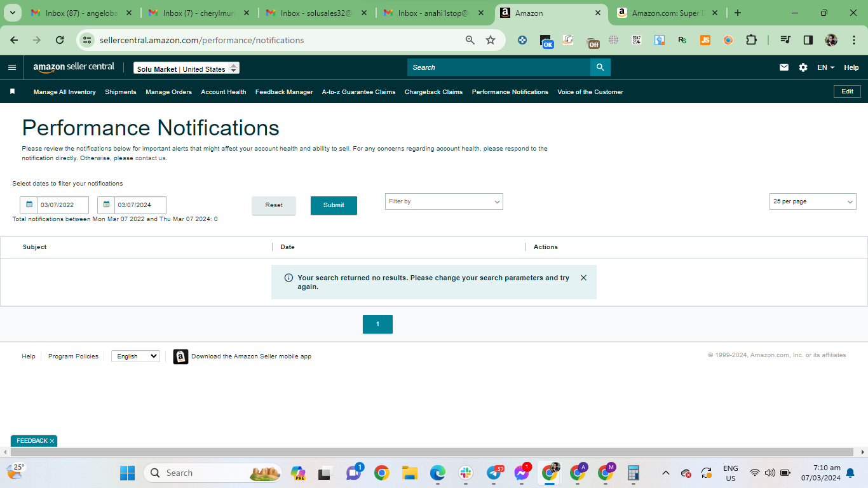Focus the Seller Central search field
The width and height of the screenshot is (868, 488).
499,67
